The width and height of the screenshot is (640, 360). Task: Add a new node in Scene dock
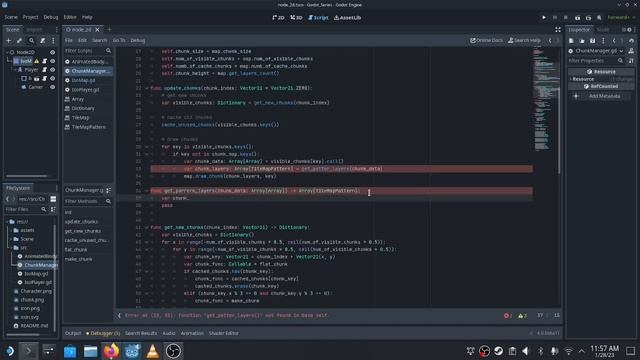tap(9, 40)
